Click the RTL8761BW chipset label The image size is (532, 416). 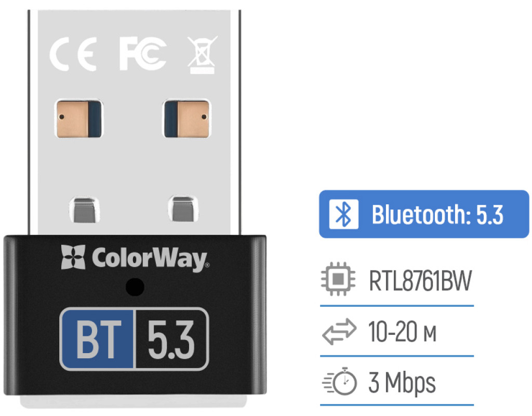click(420, 280)
